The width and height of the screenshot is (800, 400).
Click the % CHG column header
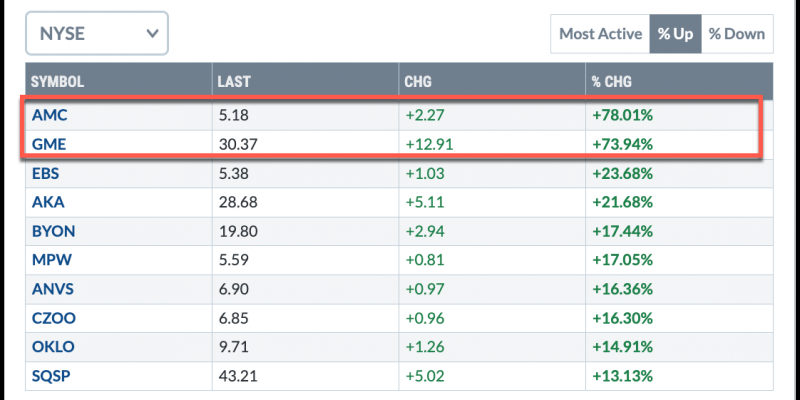pyautogui.click(x=612, y=82)
